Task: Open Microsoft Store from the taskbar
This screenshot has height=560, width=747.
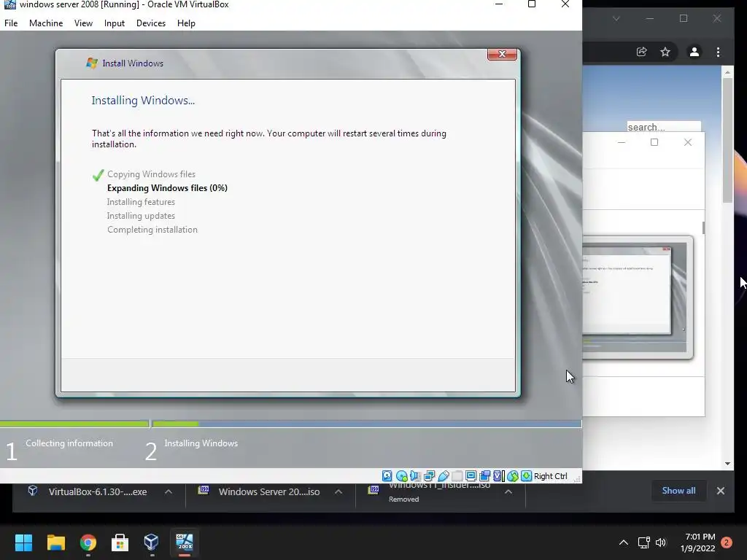Action: (120, 542)
